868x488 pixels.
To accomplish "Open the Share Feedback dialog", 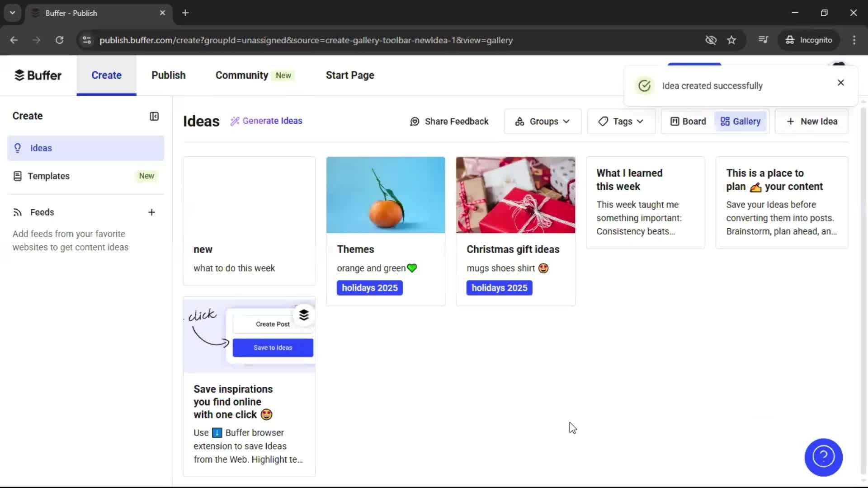I will pos(450,121).
